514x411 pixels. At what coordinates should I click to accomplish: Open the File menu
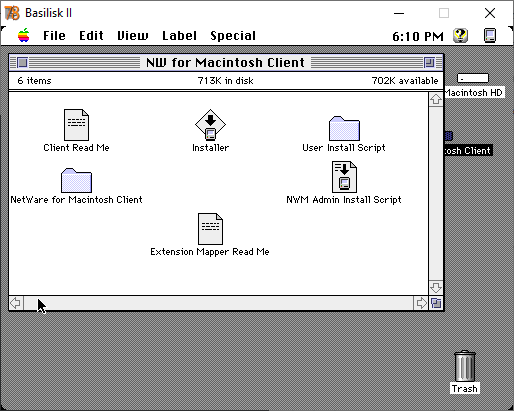pyautogui.click(x=54, y=36)
